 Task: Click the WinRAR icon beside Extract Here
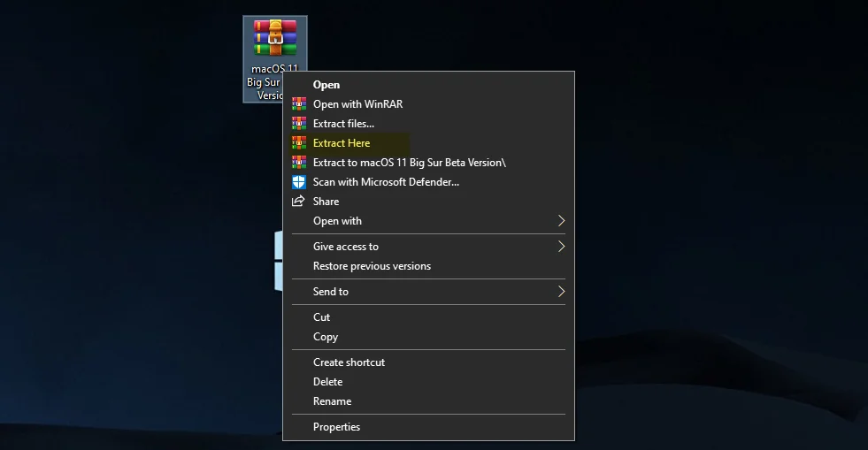point(299,142)
